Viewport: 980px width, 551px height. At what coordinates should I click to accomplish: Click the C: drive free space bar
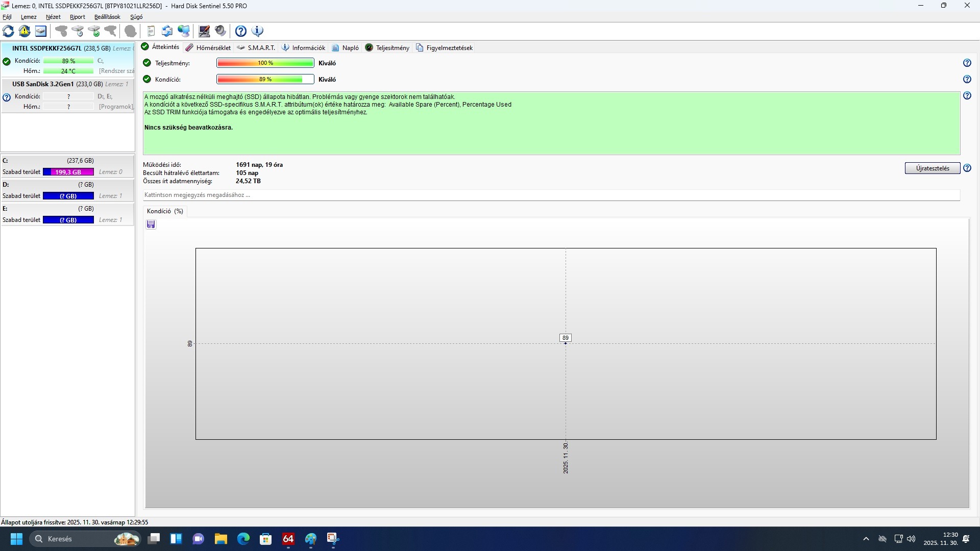click(x=68, y=172)
